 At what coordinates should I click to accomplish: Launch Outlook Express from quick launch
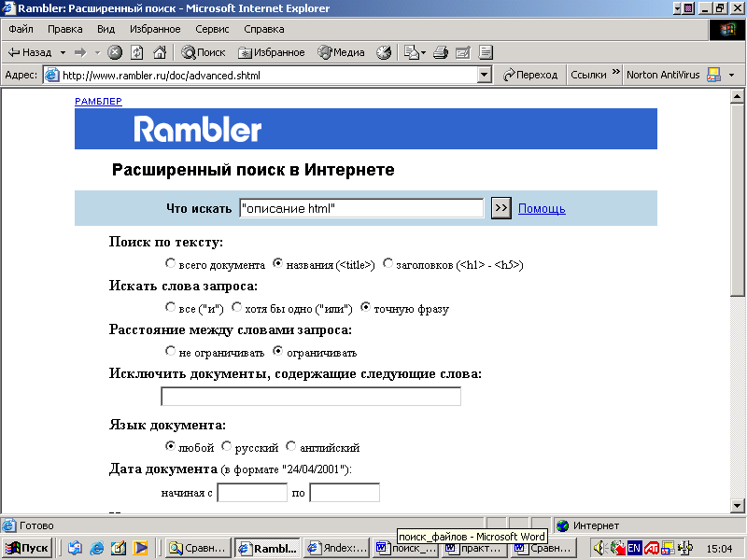(x=75, y=548)
